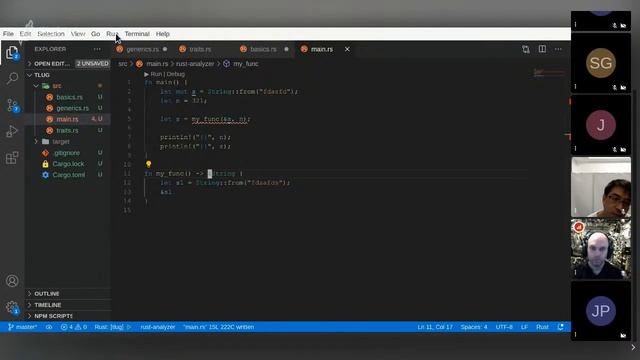Click Ln 11, Col 17 cursor position

click(x=435, y=327)
